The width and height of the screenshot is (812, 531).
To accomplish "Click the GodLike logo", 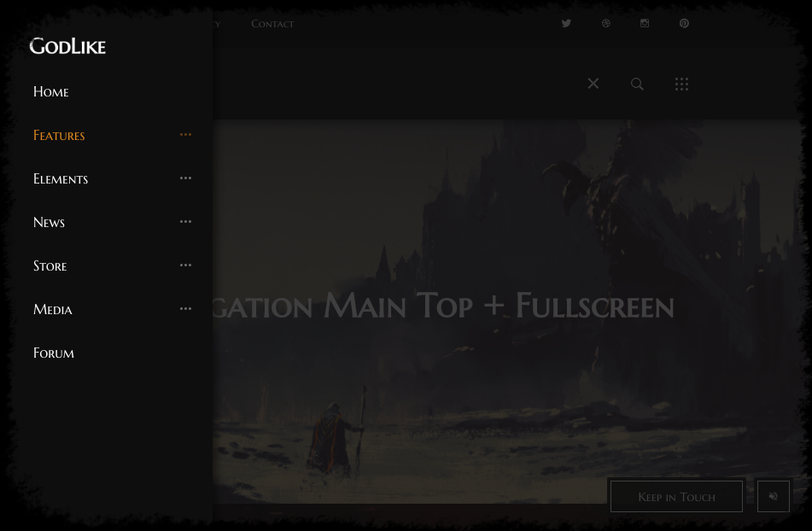I will [67, 46].
